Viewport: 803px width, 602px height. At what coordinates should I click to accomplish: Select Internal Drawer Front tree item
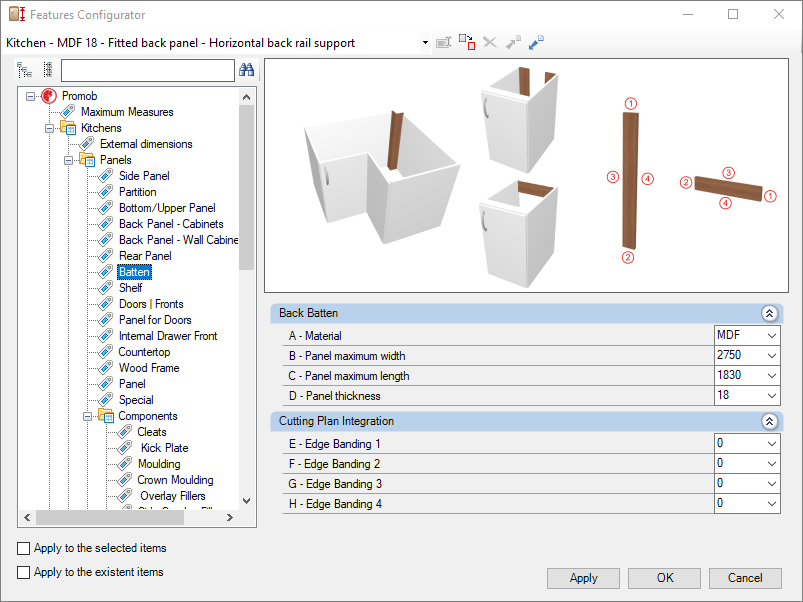[x=168, y=336]
